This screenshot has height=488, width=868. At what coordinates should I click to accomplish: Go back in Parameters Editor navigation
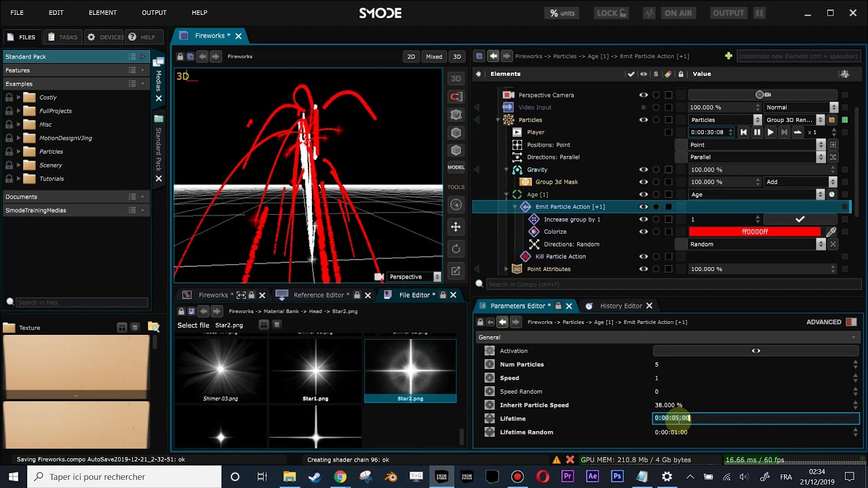(502, 322)
